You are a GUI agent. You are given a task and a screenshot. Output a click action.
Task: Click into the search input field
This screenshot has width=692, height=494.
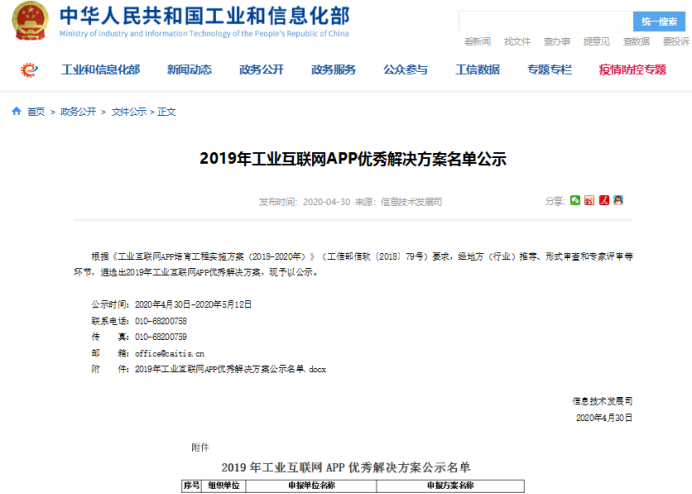[546, 21]
